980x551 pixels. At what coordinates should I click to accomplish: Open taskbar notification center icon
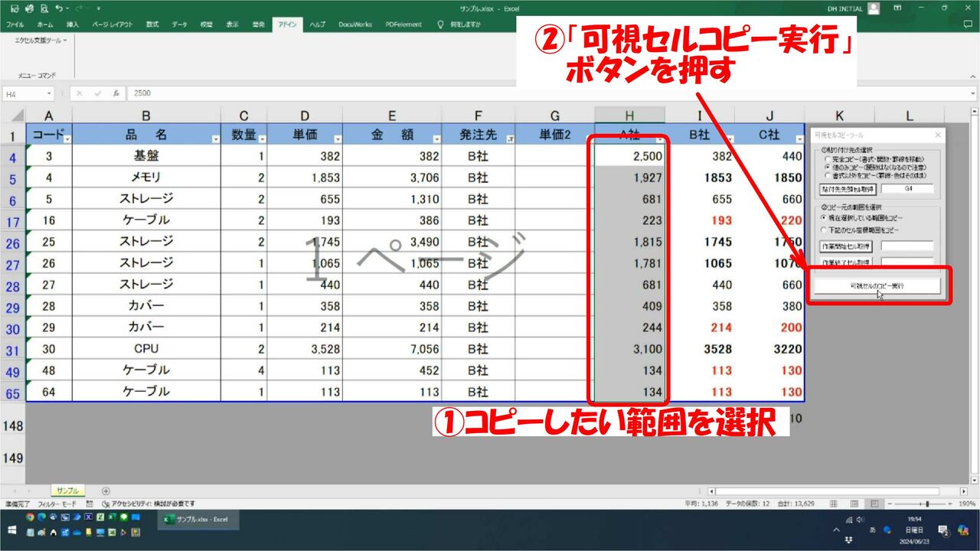tap(942, 531)
